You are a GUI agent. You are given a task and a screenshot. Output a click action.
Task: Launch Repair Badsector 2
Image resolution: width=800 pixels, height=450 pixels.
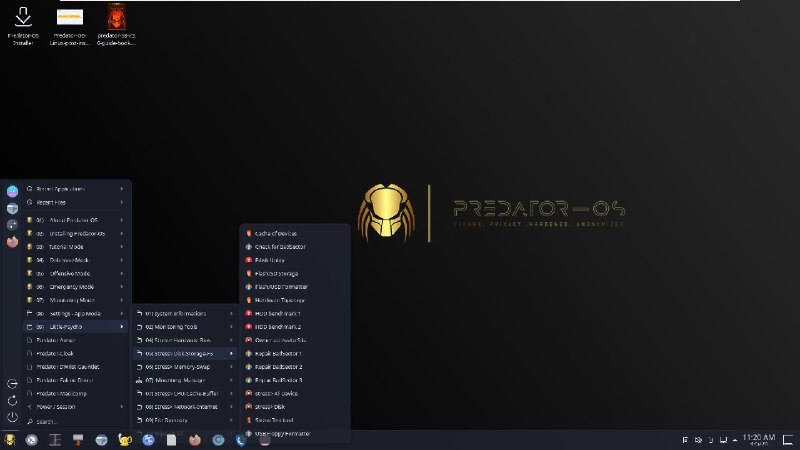click(x=295, y=367)
